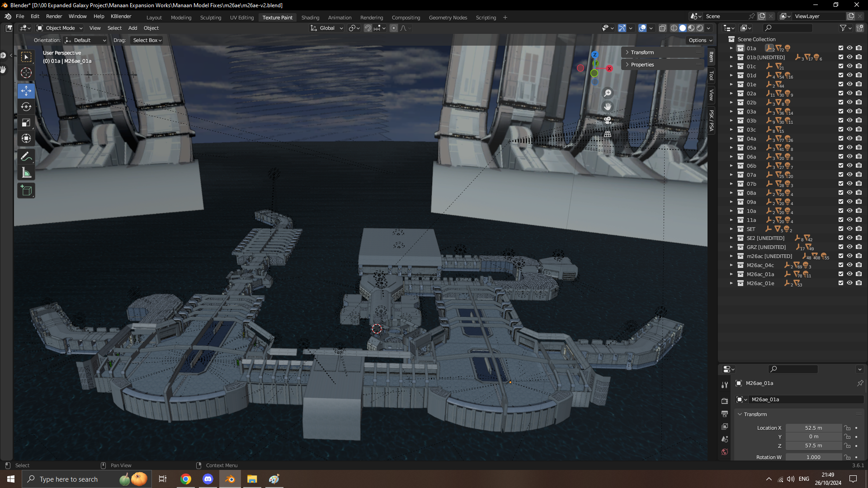Screen dimensions: 868x488
Task: Open the Options dropdown
Action: pyautogui.click(x=700, y=40)
